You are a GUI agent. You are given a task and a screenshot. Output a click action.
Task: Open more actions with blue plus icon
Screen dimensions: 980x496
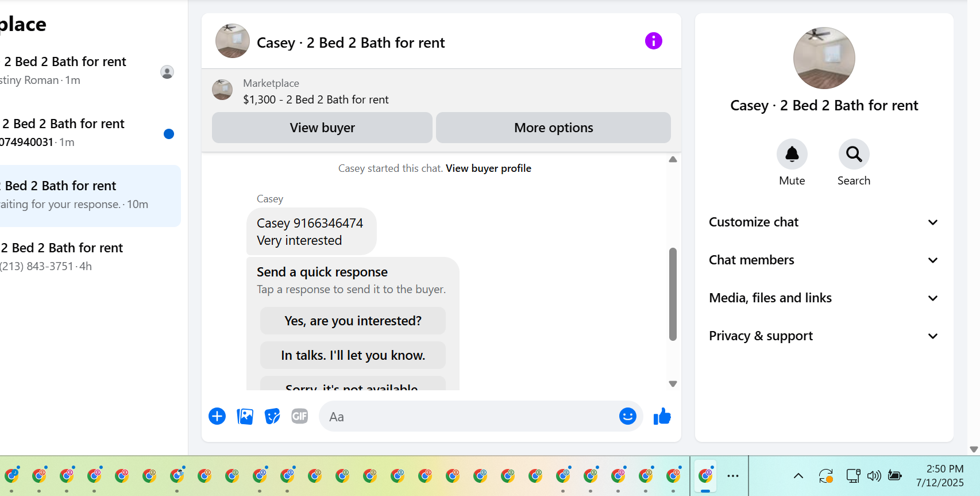click(217, 416)
